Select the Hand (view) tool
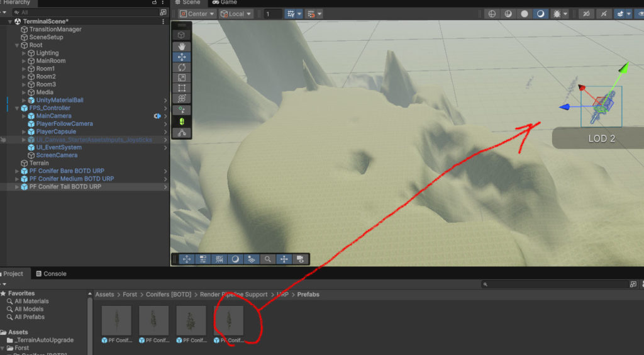The image size is (644, 355). (x=182, y=46)
